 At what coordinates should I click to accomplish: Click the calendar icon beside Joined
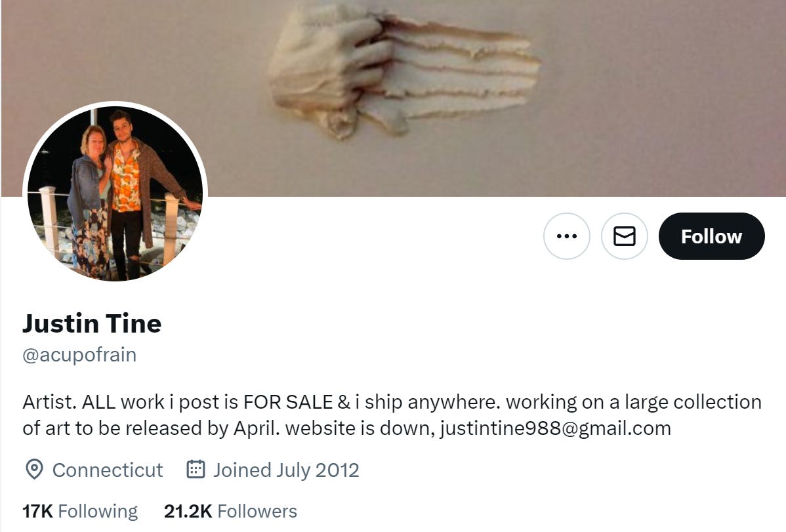(x=196, y=469)
